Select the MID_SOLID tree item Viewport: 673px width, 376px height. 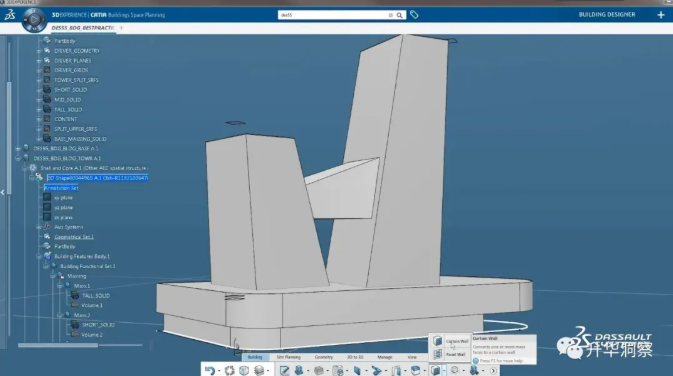[x=67, y=100]
